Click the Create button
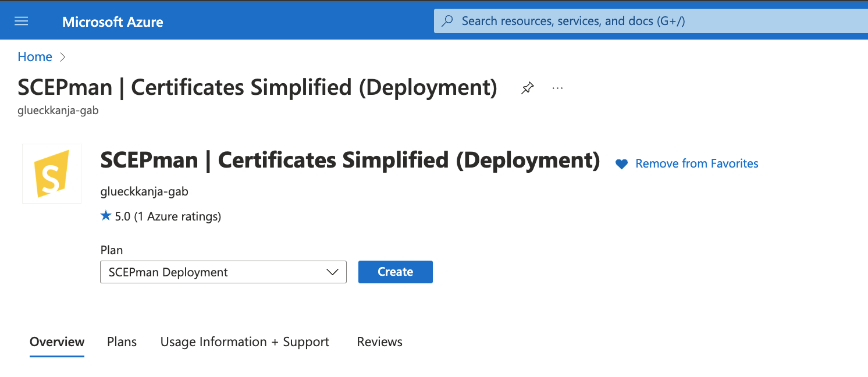 tap(396, 272)
